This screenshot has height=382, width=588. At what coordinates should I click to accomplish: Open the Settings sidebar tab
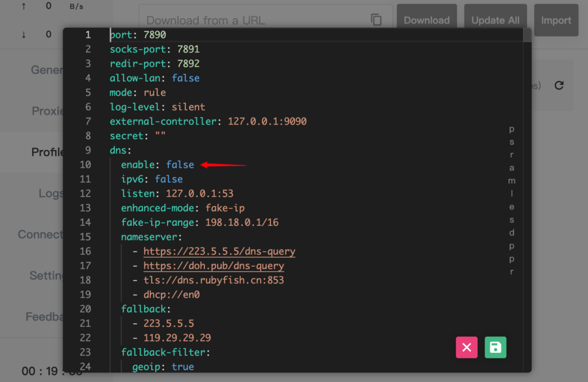46,276
